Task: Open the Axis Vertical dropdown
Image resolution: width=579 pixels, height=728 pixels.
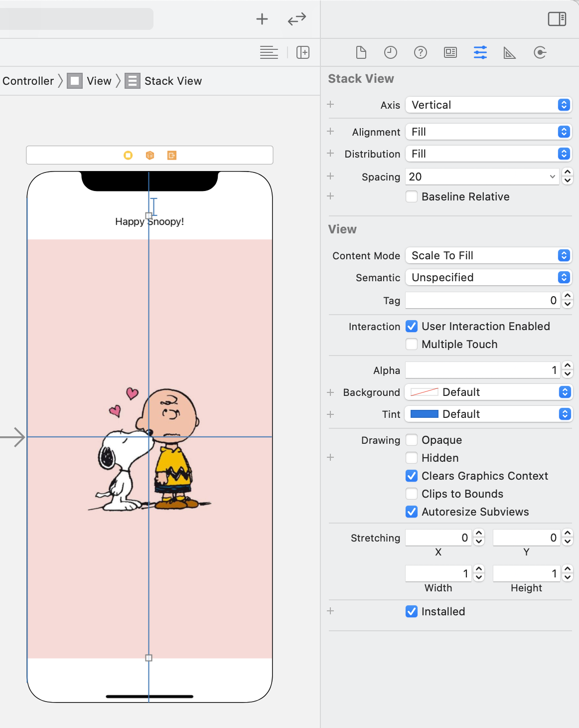Action: (x=488, y=105)
